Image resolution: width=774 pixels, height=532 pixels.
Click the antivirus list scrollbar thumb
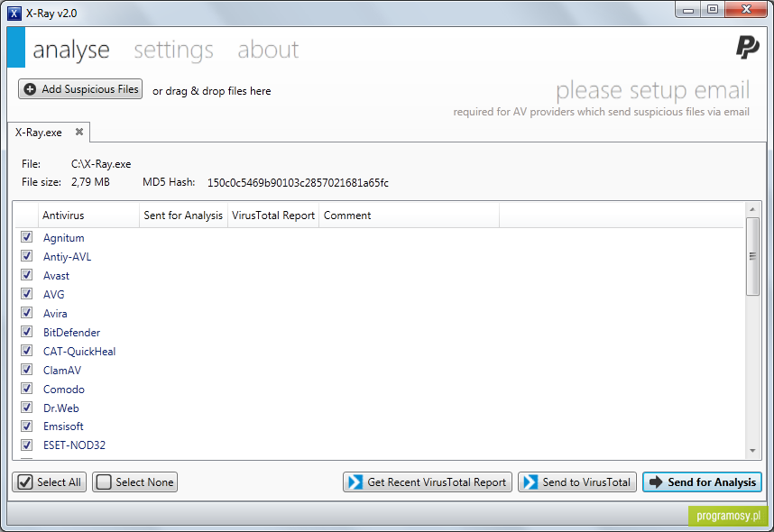(x=752, y=256)
